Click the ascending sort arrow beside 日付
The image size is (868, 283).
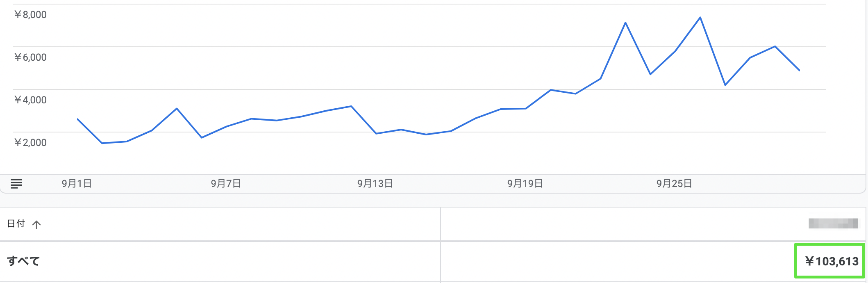(36, 225)
